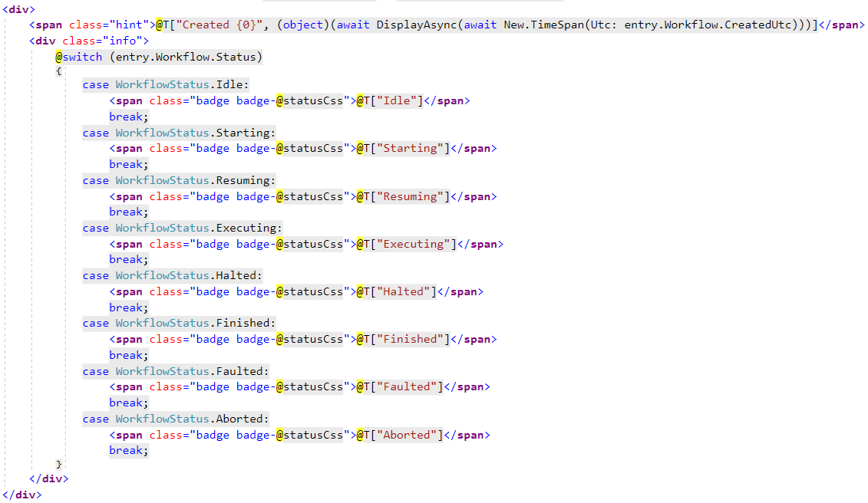Click the case WorkflowStatus.Faulted line
Screen dimensions: 868x503
click(x=176, y=371)
